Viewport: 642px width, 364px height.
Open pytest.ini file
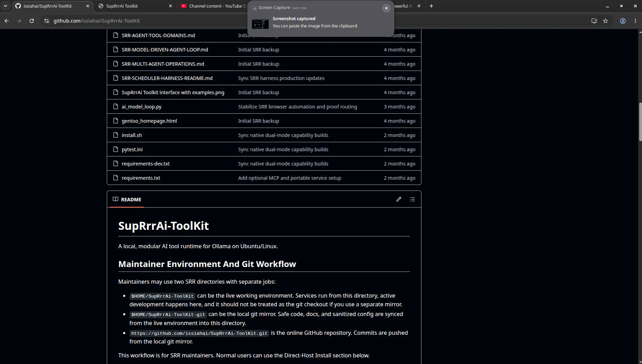pyautogui.click(x=132, y=149)
